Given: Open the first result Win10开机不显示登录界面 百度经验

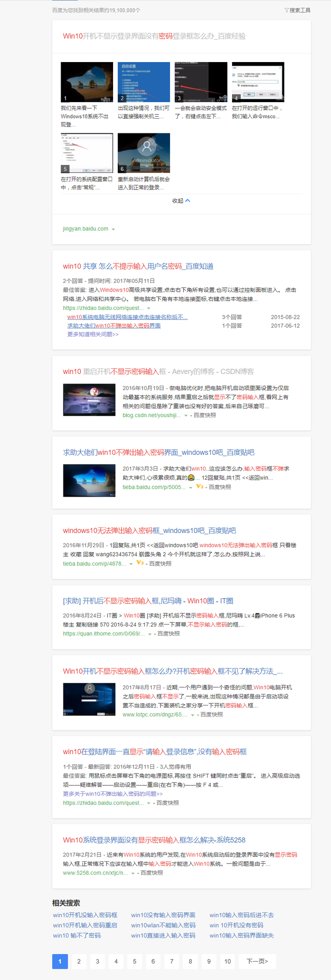Looking at the screenshot, I should 154,36.
